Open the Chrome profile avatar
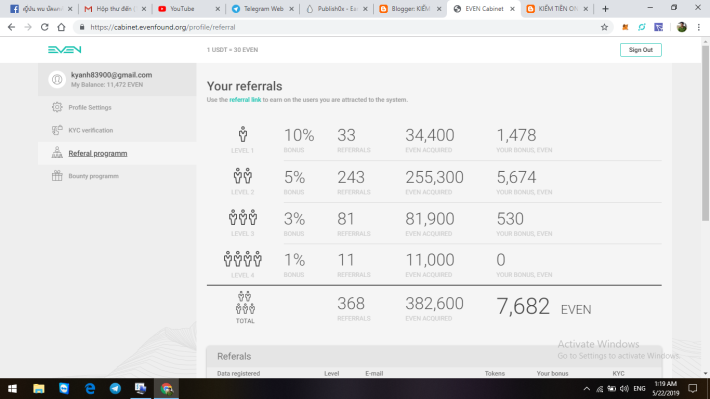The height and width of the screenshot is (399, 710). pos(681,27)
